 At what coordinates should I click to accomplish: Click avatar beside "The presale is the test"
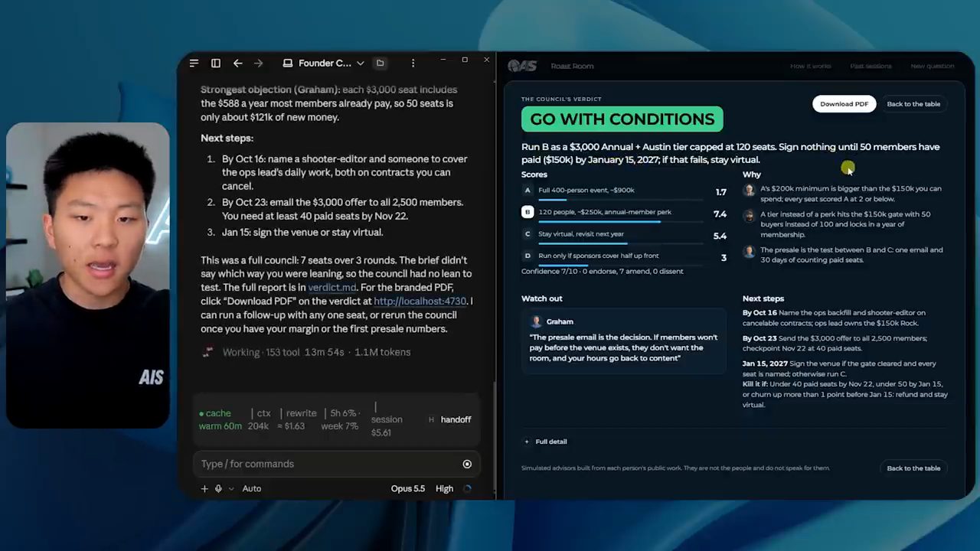(x=749, y=251)
